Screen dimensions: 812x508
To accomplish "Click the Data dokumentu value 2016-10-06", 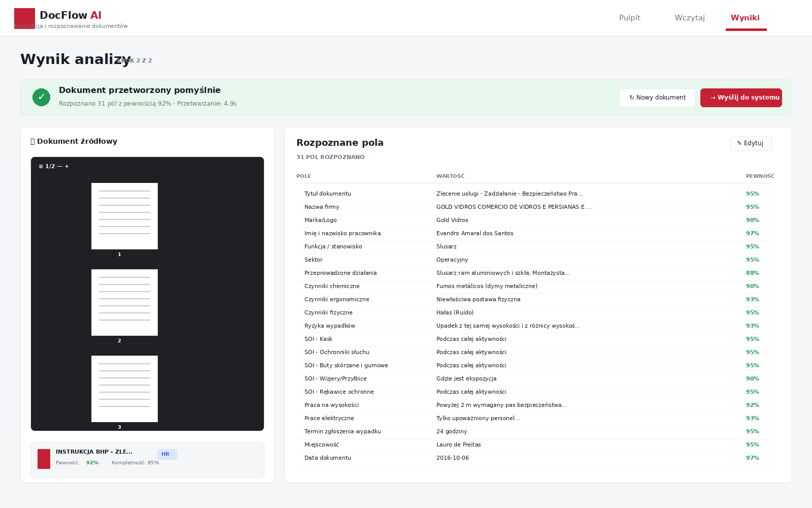I will (x=453, y=458).
